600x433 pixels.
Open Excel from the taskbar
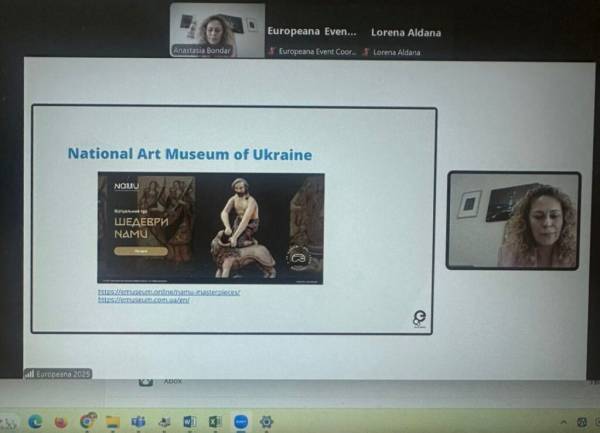215,422
